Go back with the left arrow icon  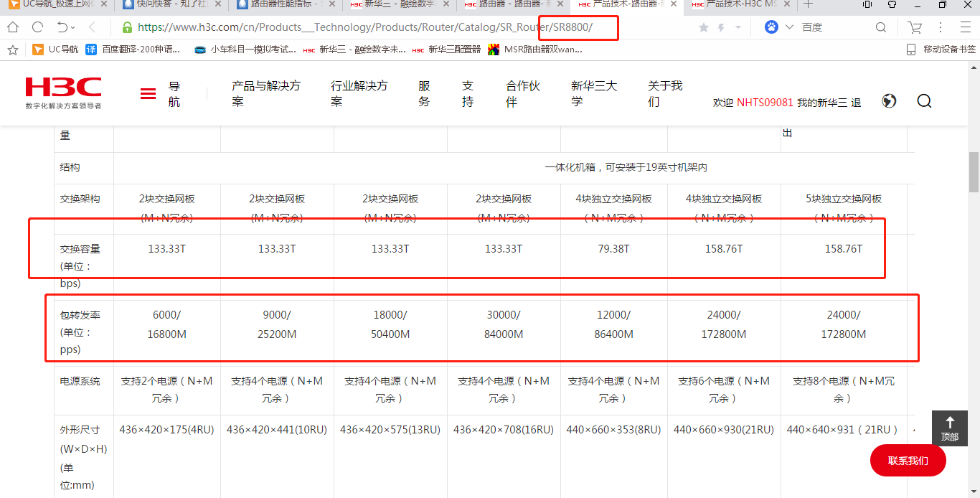pos(93,27)
